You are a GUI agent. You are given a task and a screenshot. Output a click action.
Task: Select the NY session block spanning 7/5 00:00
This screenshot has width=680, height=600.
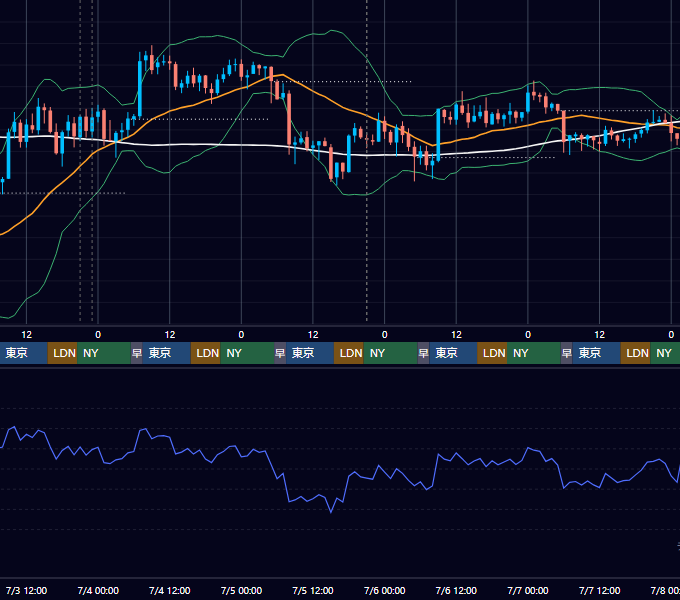tap(247, 353)
